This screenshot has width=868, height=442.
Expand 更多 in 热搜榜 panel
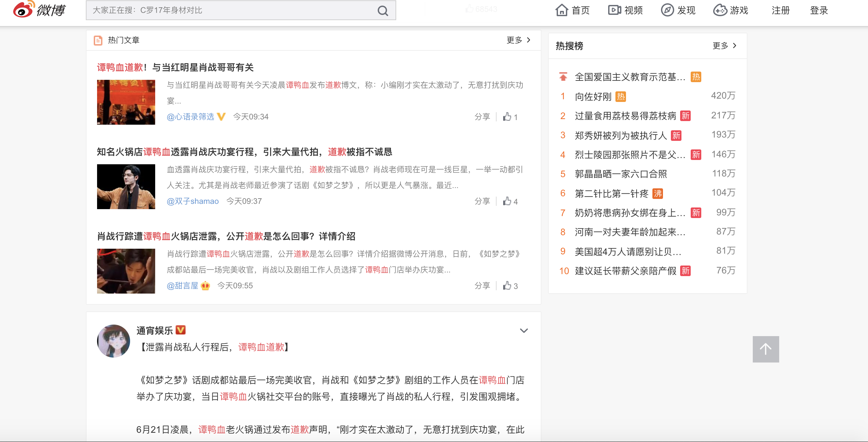point(725,46)
